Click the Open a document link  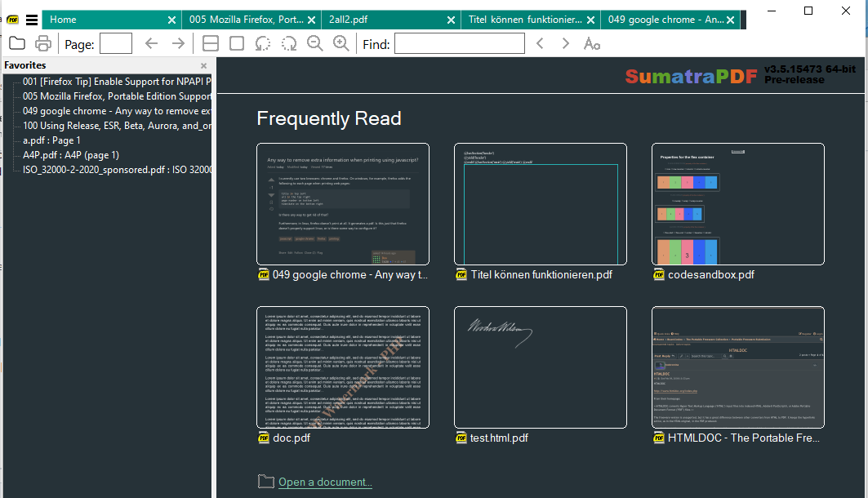(324, 482)
